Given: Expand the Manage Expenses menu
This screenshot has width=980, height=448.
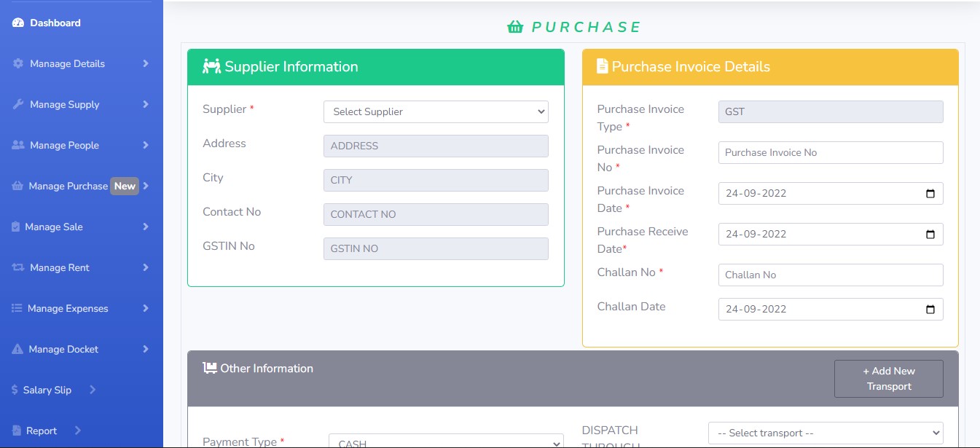Looking at the screenshot, I should [80, 309].
